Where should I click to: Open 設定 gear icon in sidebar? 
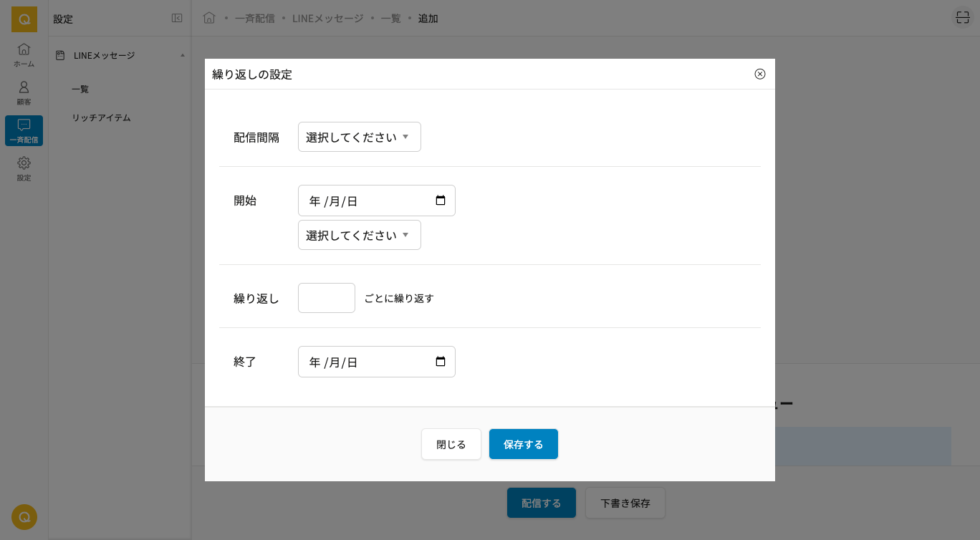pos(24,168)
